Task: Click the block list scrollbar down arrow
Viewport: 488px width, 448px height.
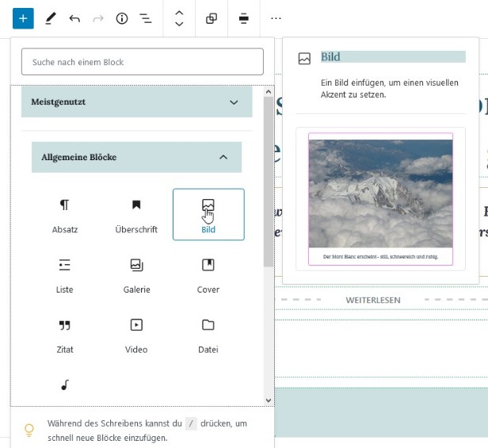Action: 269,400
